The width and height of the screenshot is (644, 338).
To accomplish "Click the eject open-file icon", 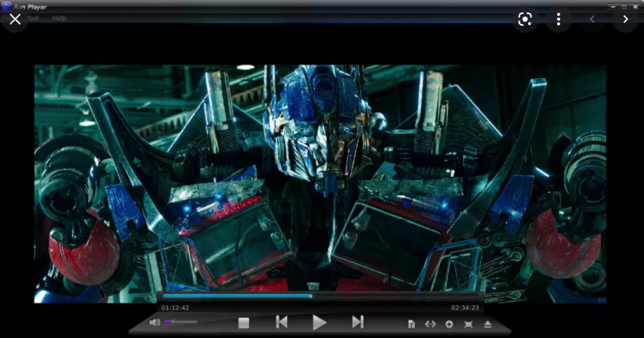I will pos(488,324).
